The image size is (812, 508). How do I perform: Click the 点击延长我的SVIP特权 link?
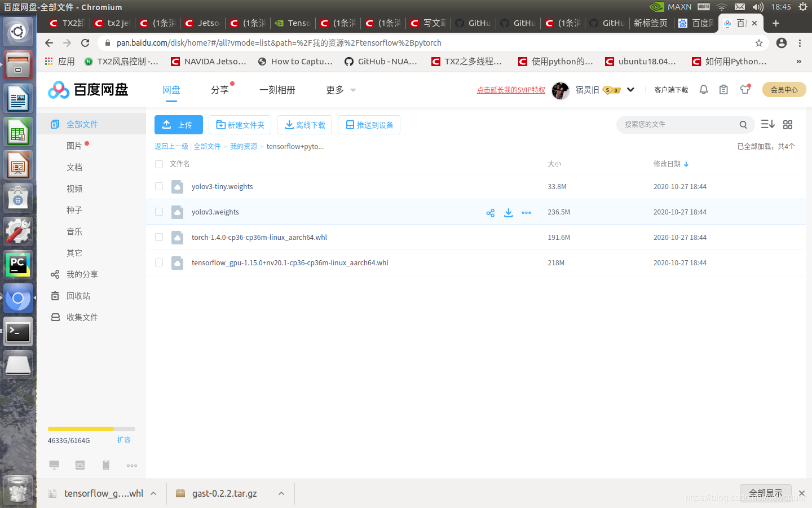511,90
